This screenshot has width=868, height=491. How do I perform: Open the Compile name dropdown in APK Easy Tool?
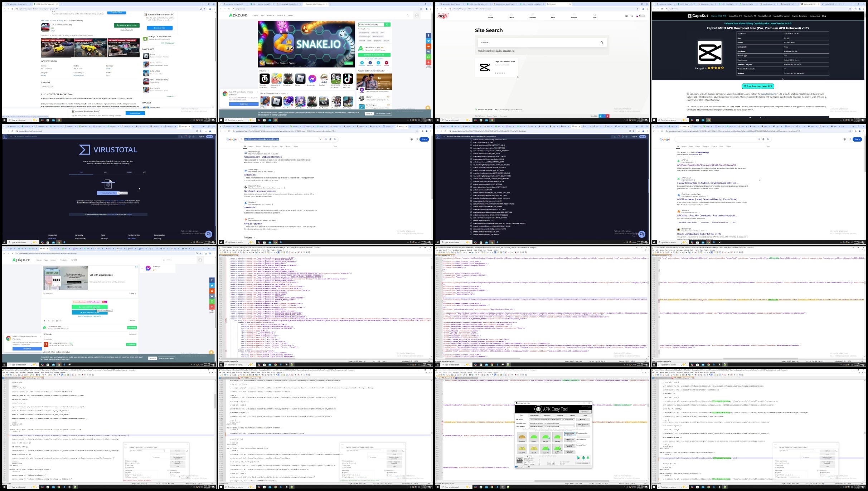click(574, 427)
